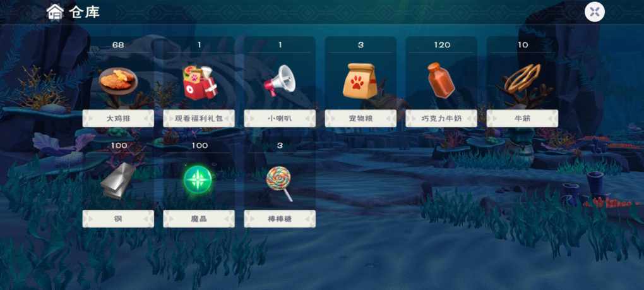Choose the beef tendon item icon
The width and height of the screenshot is (644, 290).
click(x=522, y=78)
